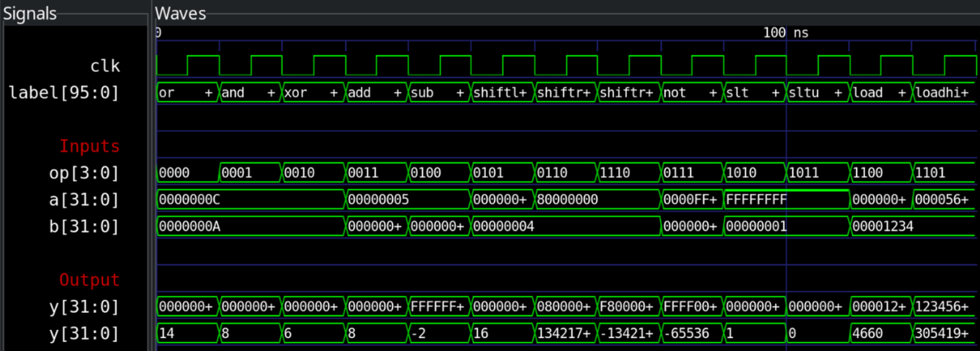Click op value 0001 segment
The image size is (980, 351).
tap(250, 173)
